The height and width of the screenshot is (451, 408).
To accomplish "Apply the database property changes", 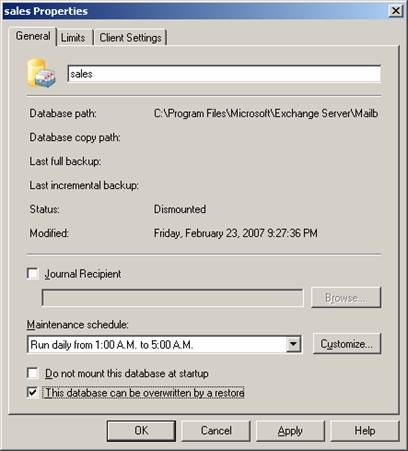I will [x=290, y=431].
